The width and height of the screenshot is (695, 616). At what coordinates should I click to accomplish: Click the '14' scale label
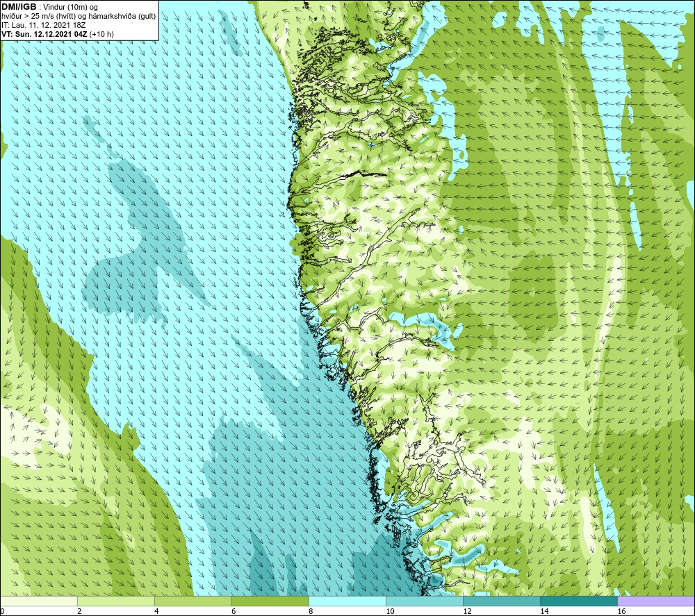(544, 612)
